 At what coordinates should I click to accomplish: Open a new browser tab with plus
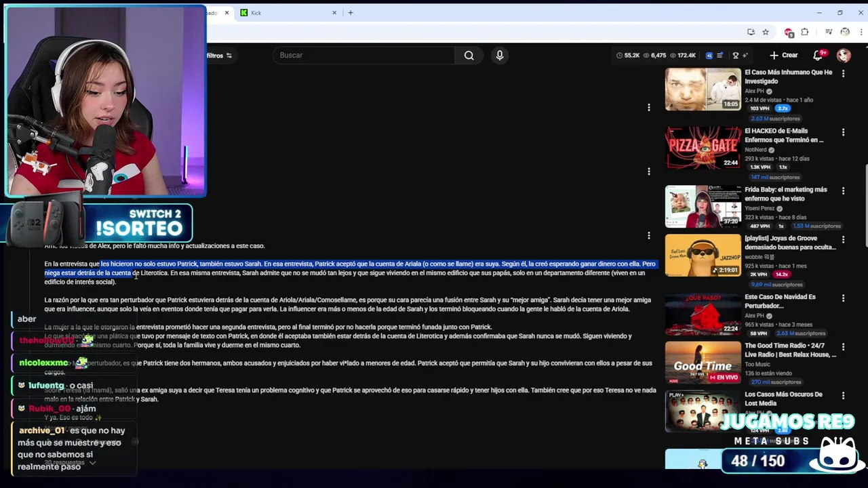(351, 12)
